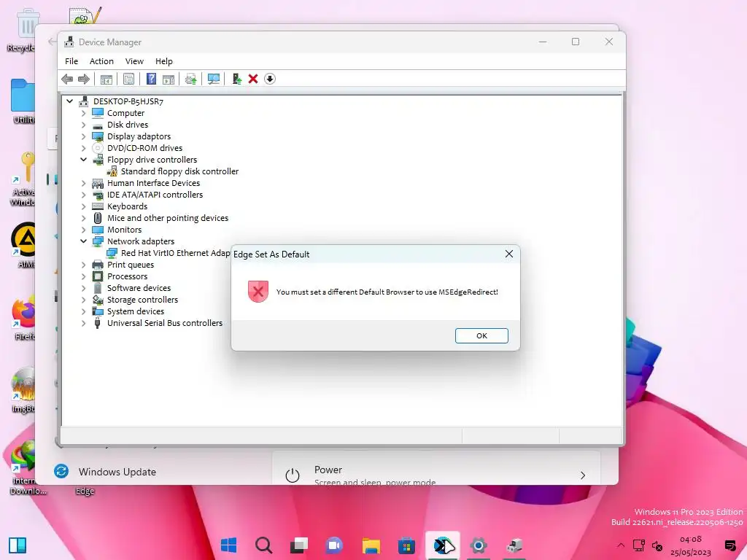This screenshot has height=560, width=747.
Task: Open the Windows Start button on taskbar
Action: coord(228,545)
